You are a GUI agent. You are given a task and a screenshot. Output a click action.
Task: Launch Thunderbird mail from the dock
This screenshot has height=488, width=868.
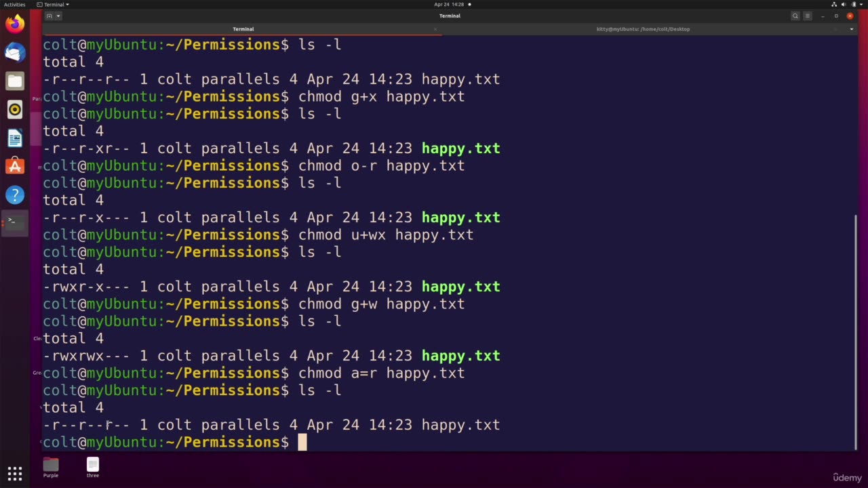click(15, 52)
